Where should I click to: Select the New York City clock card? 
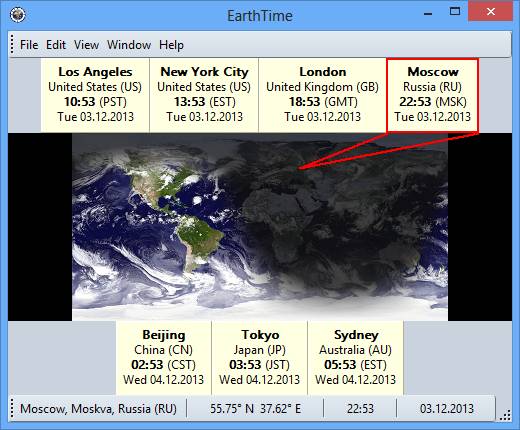click(x=204, y=95)
